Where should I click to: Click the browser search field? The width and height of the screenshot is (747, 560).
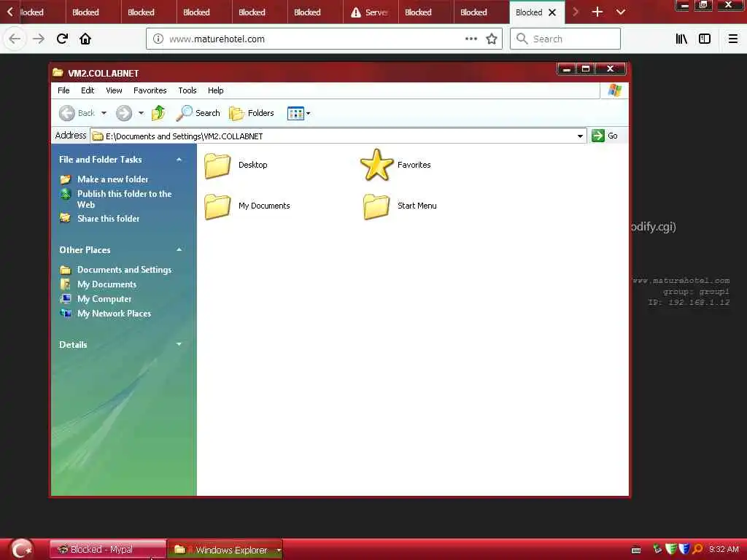[x=565, y=39]
